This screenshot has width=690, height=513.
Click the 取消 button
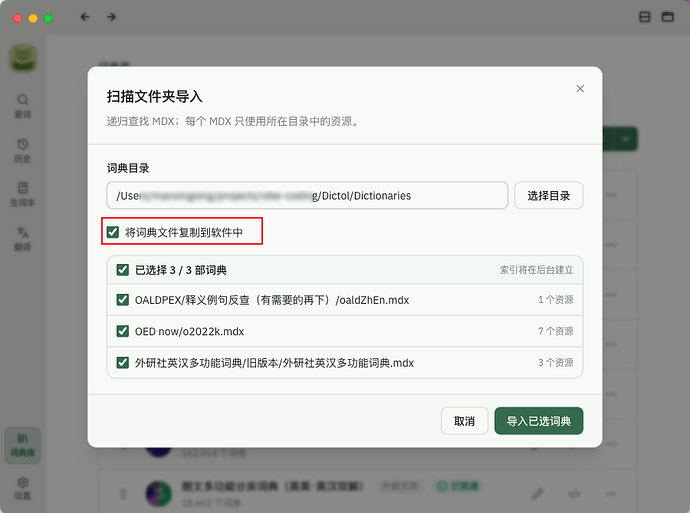pyautogui.click(x=464, y=421)
